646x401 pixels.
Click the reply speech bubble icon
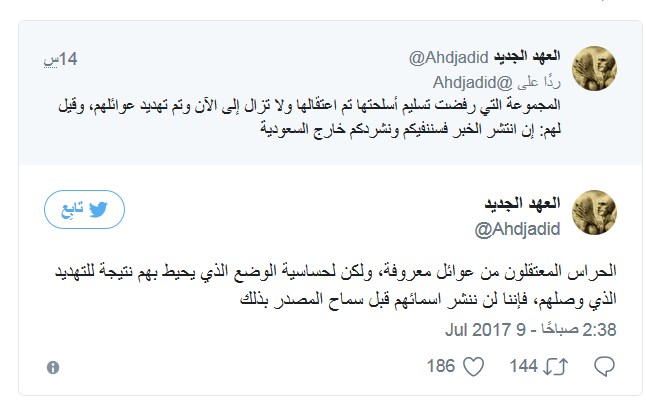pyautogui.click(x=603, y=367)
